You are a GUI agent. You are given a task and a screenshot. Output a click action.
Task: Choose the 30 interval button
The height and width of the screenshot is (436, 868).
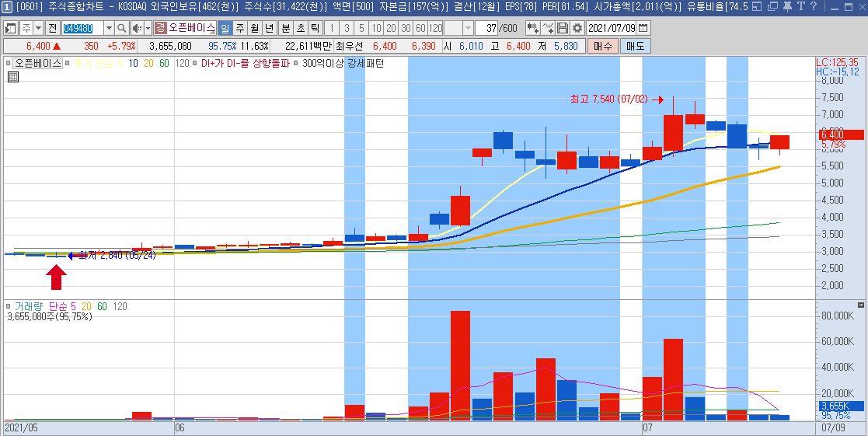point(406,28)
